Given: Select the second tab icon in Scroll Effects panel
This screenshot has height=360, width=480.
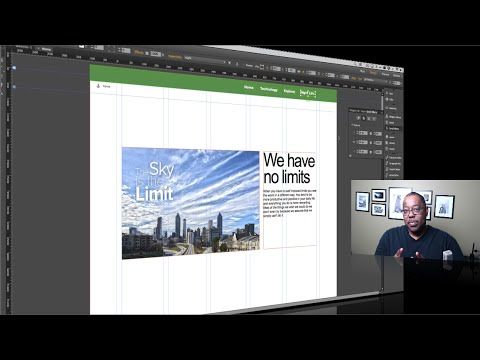Looking at the screenshot, I should [x=364, y=118].
